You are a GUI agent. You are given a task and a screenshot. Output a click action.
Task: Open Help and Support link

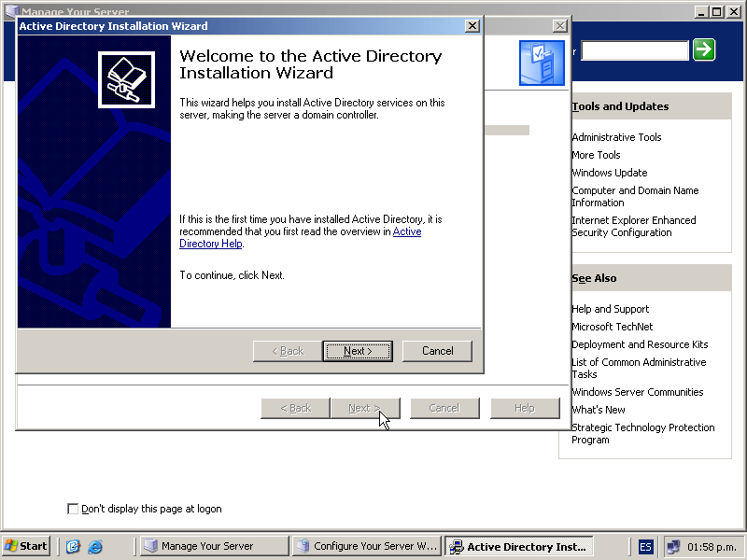tap(610, 309)
